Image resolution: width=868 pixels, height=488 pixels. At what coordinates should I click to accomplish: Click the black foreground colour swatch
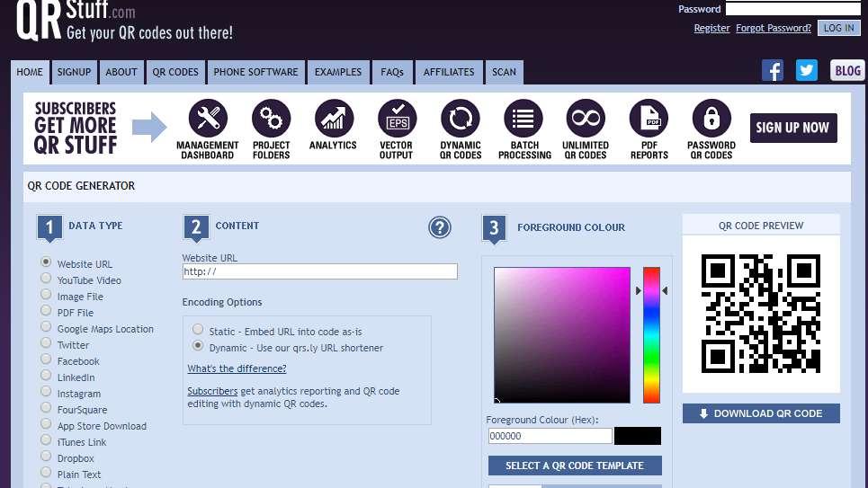(637, 436)
